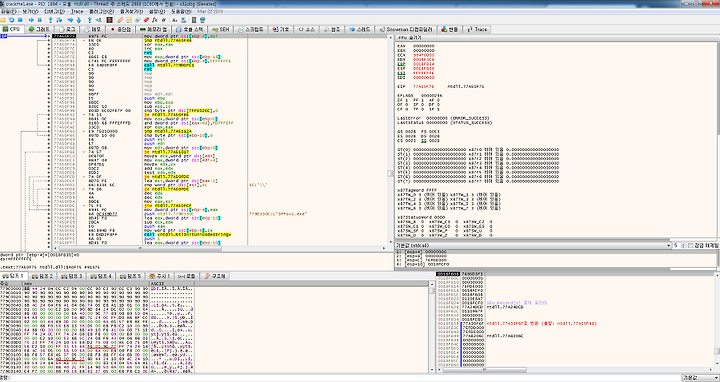Click the EIP register value 77A60F76

tap(422, 86)
